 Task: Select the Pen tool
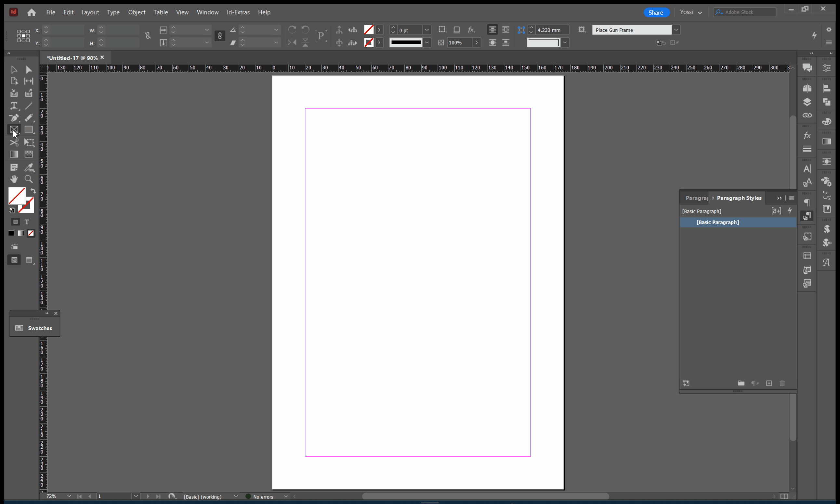point(14,118)
